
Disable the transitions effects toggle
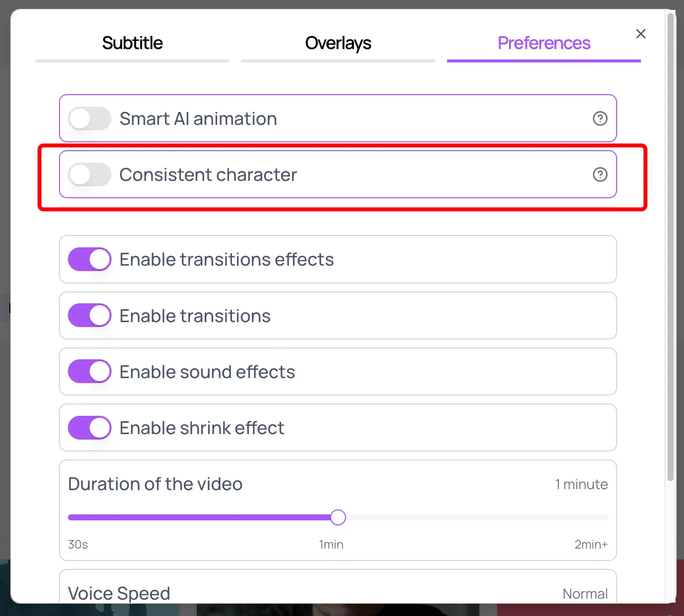click(90, 260)
